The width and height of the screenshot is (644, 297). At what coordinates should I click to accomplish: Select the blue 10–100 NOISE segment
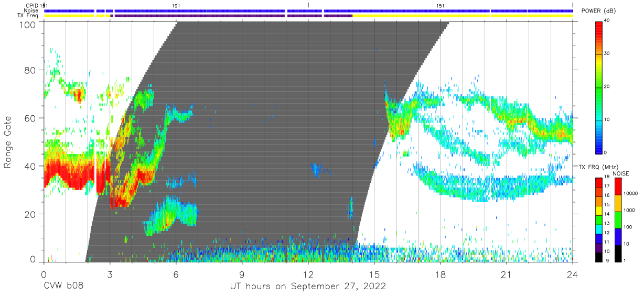[x=618, y=236]
